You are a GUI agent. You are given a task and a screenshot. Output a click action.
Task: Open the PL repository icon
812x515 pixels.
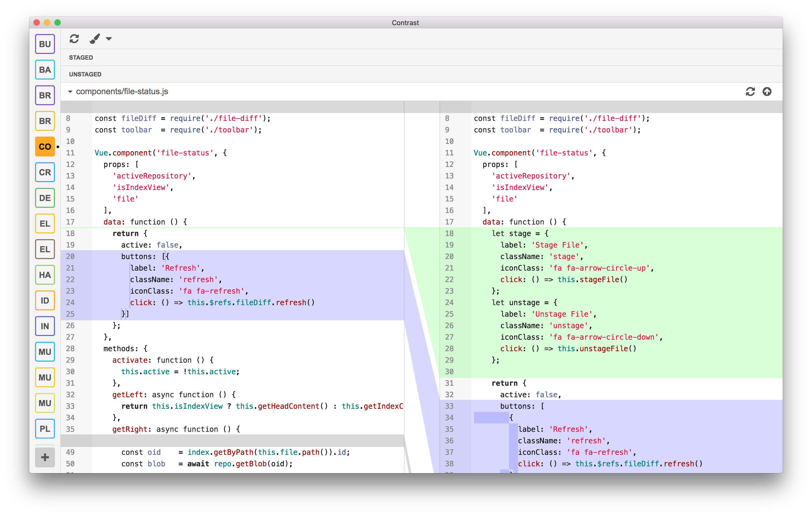tap(45, 428)
